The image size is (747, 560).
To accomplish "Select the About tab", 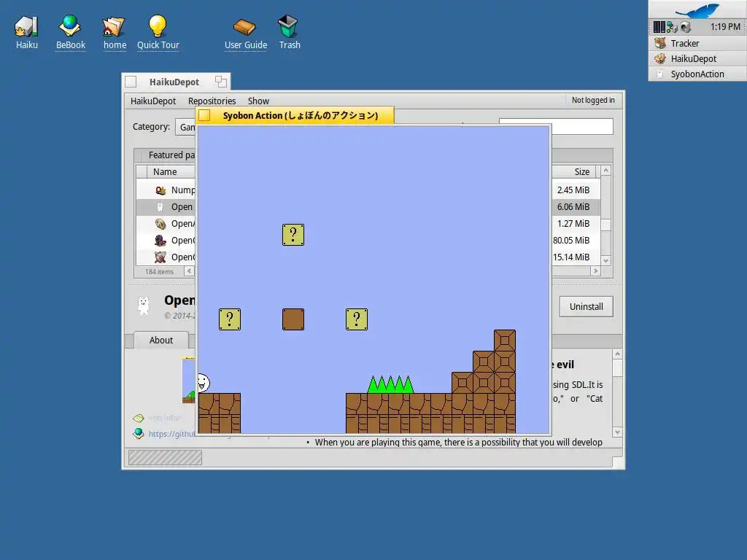I will [161, 340].
